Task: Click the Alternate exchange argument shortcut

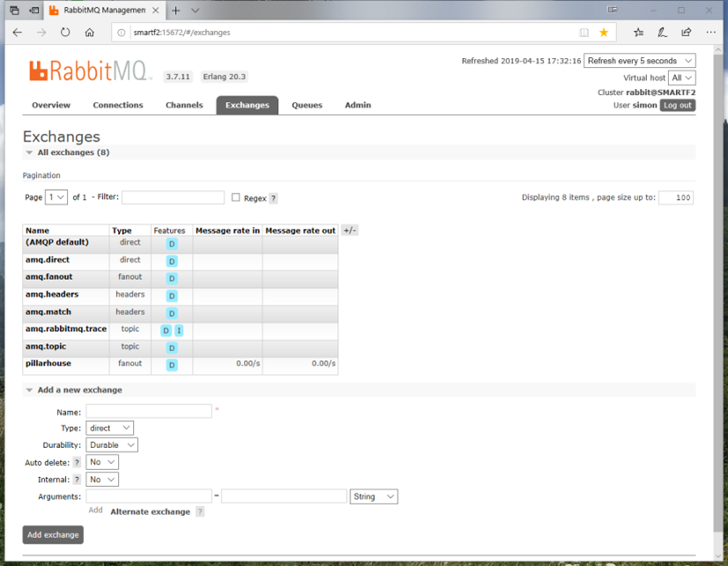Action: click(x=150, y=511)
